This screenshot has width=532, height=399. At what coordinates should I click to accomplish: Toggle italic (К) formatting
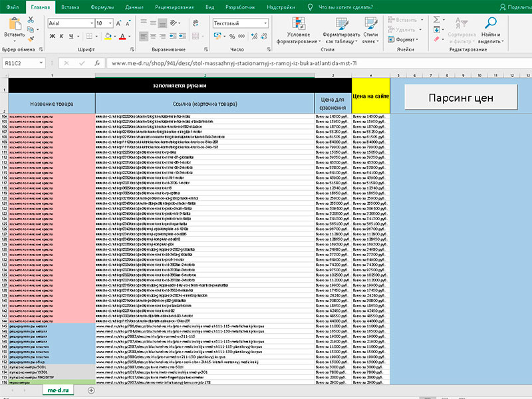[x=61, y=36]
